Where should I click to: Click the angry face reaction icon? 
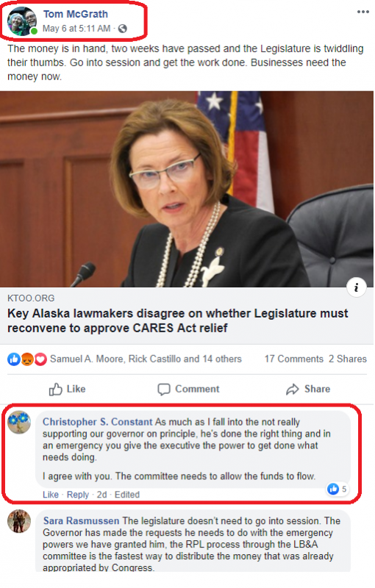pos(27,359)
